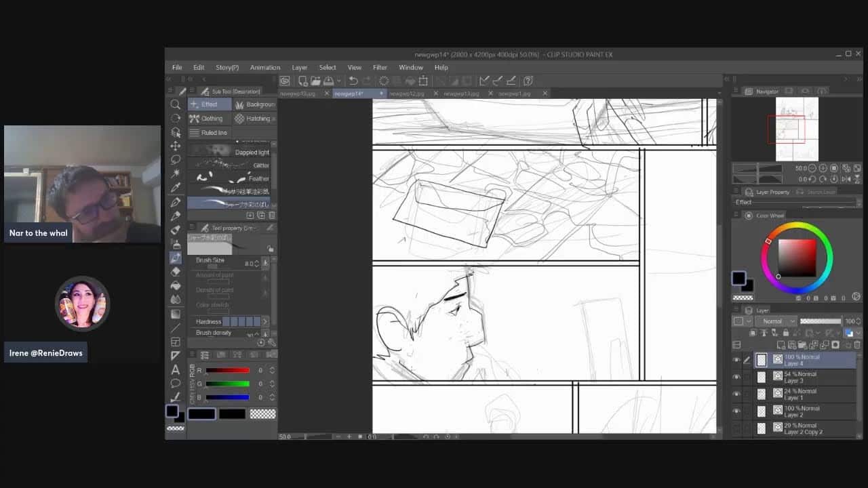Hide Layer 4 using its eye icon
Image resolution: width=868 pixels, height=488 pixels.
pyautogui.click(x=736, y=360)
